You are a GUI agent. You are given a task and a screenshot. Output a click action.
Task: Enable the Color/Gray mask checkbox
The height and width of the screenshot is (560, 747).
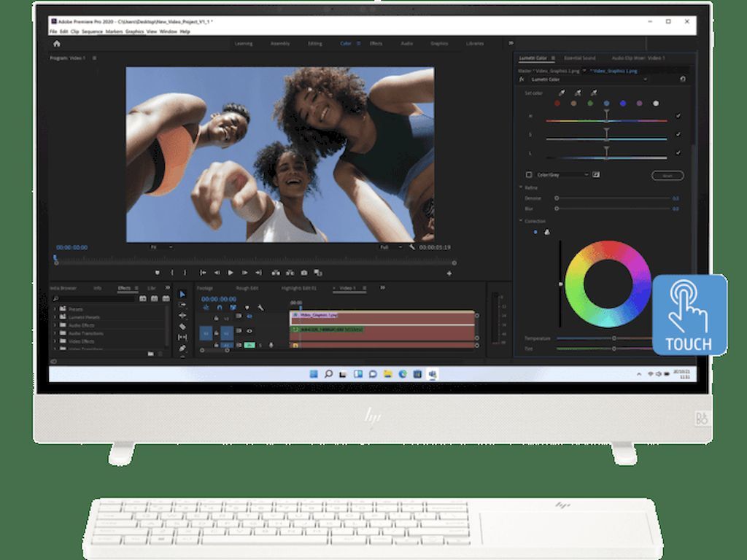pyautogui.click(x=528, y=175)
